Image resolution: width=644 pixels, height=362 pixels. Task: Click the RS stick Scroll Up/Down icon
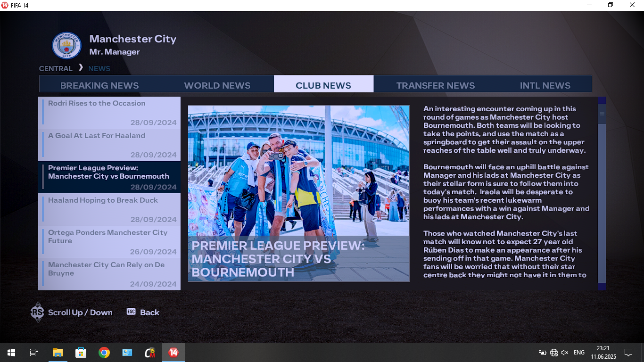tap(37, 312)
